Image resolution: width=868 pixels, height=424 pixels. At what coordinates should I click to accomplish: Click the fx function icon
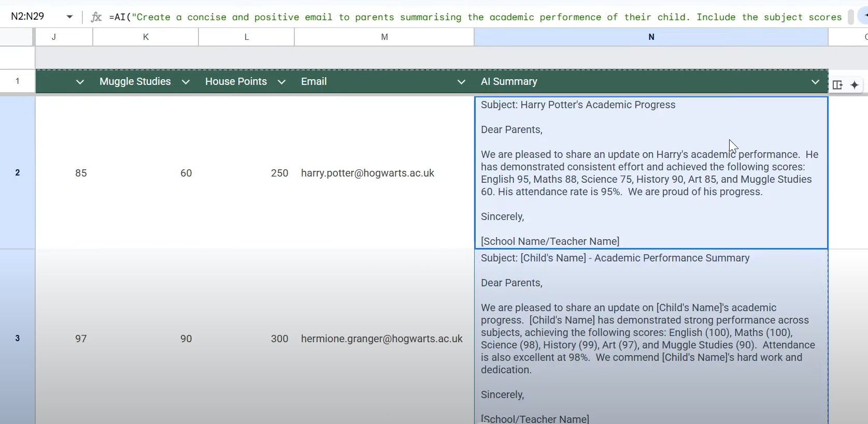pos(96,17)
